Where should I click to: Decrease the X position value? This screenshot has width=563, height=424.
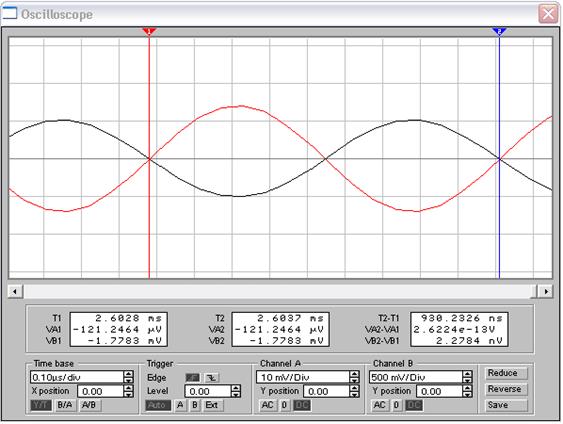pyautogui.click(x=128, y=395)
